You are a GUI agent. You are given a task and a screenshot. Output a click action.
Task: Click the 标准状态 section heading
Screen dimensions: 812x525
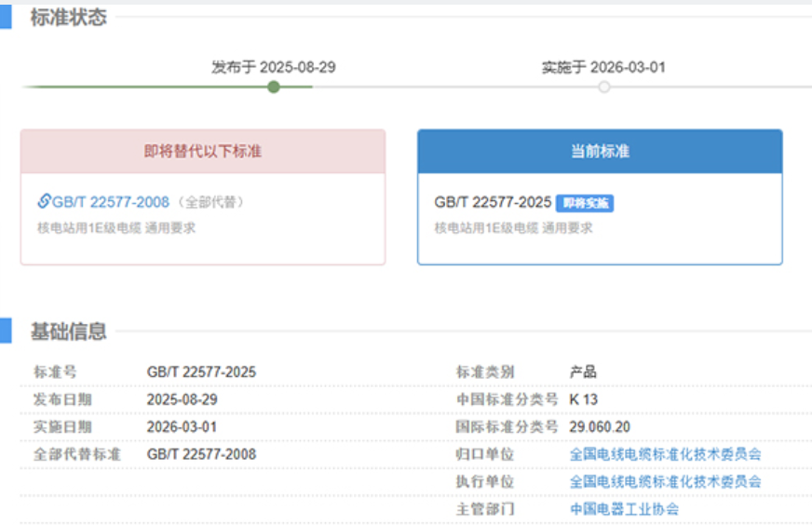[68, 17]
